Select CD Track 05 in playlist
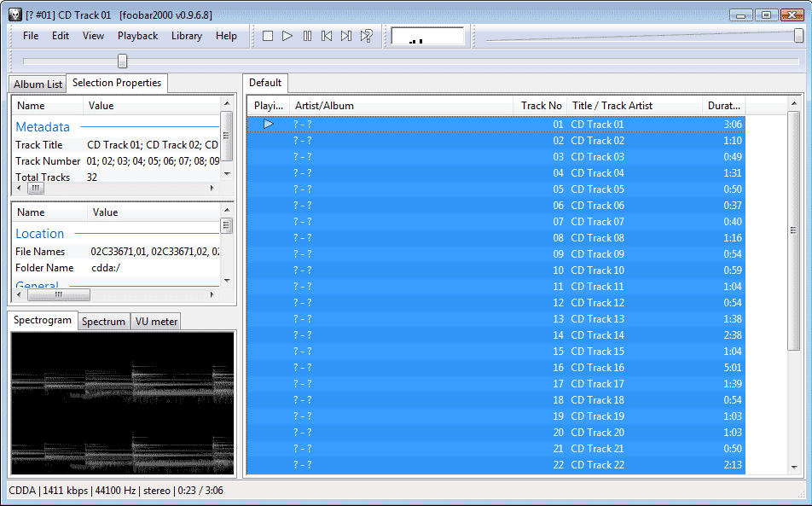Image resolution: width=812 pixels, height=506 pixels. [496, 189]
